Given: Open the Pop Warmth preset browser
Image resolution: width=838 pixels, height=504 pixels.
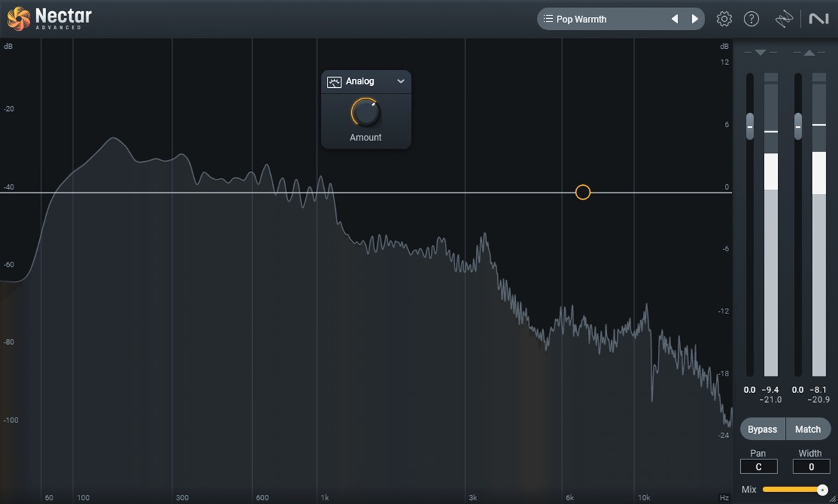Looking at the screenshot, I should 601,19.
